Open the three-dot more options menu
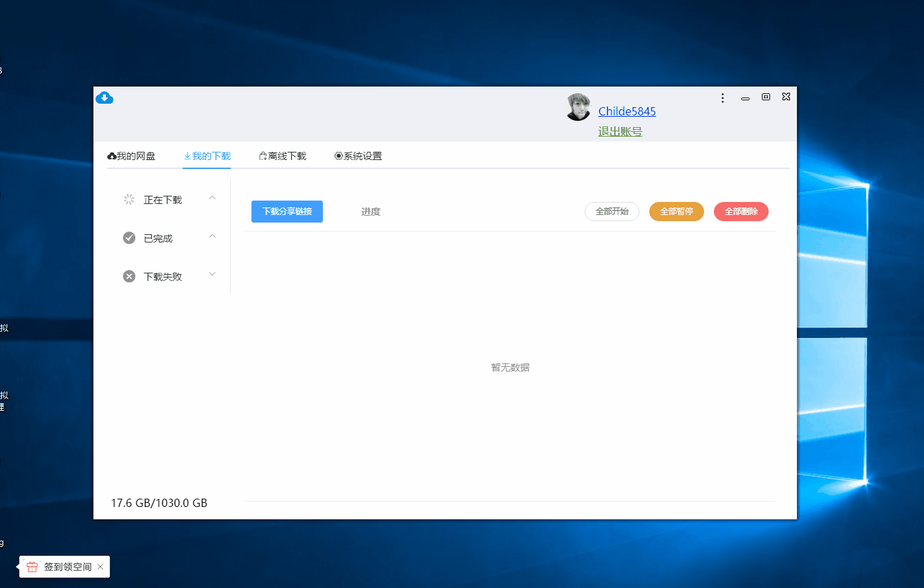The height and width of the screenshot is (588, 924). click(723, 98)
